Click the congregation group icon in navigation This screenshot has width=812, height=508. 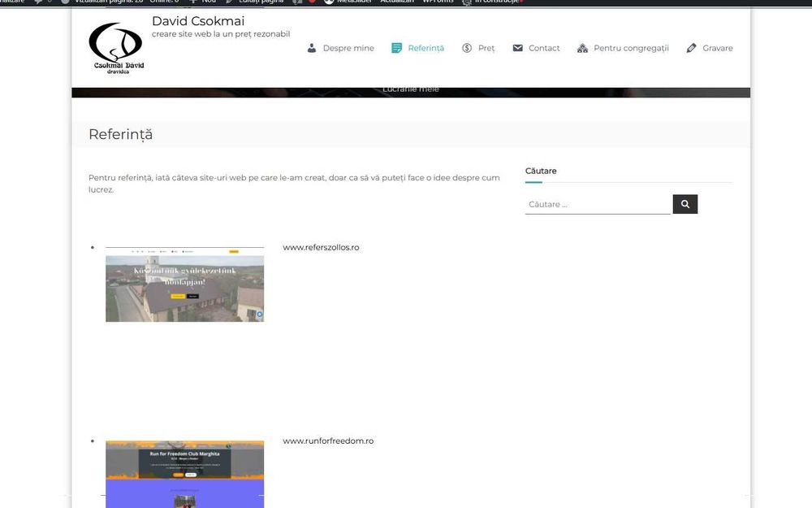click(582, 48)
